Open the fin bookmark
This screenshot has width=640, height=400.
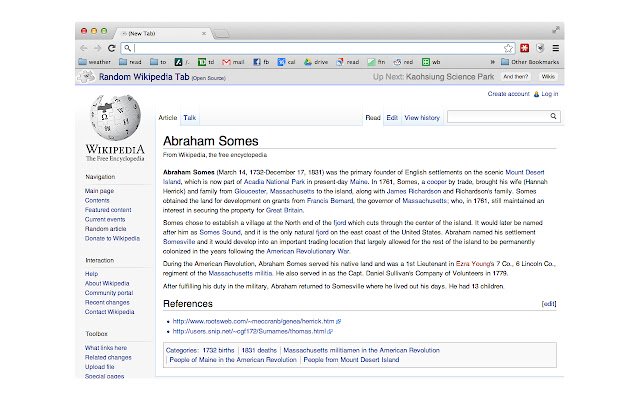(x=376, y=62)
